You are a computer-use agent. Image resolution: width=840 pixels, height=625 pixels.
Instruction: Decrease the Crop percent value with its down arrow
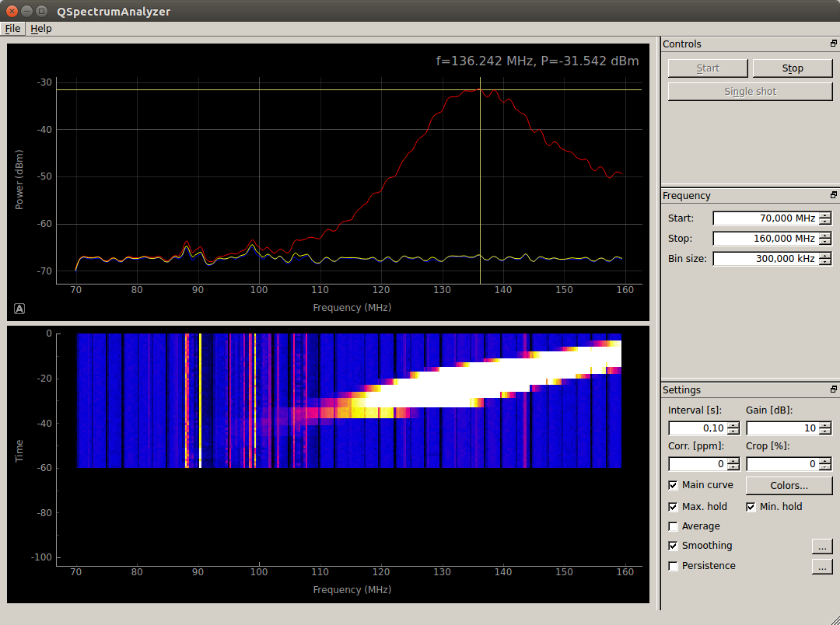click(x=825, y=467)
